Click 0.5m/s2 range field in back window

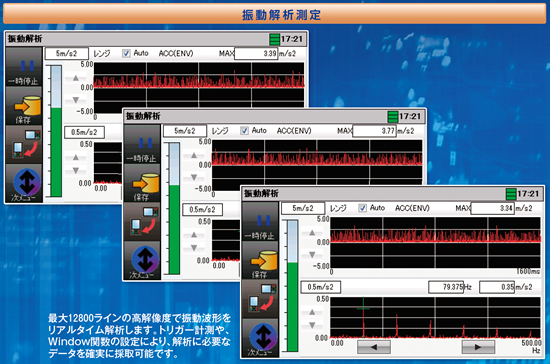(84, 132)
